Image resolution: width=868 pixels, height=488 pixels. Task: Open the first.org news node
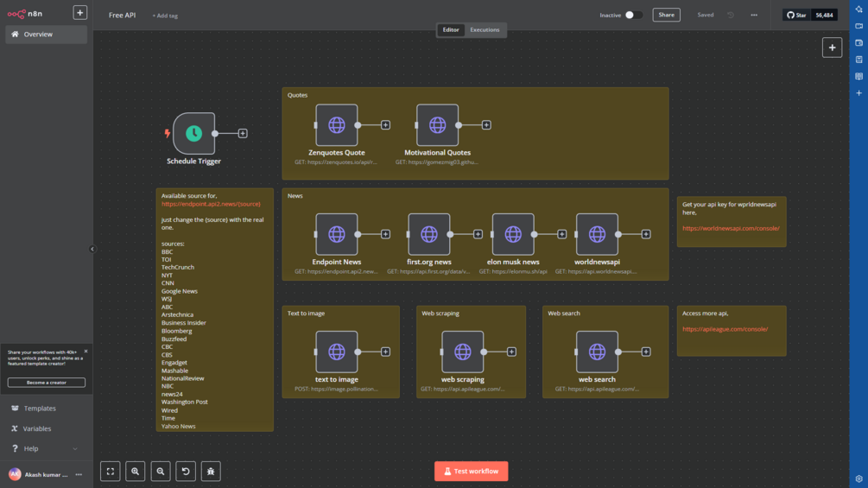tap(429, 234)
